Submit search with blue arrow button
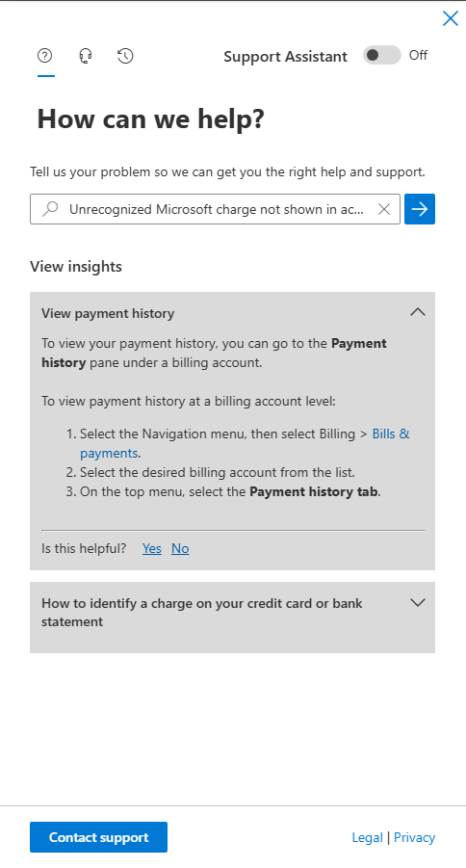Screen dimensions: 466x868 tap(420, 209)
